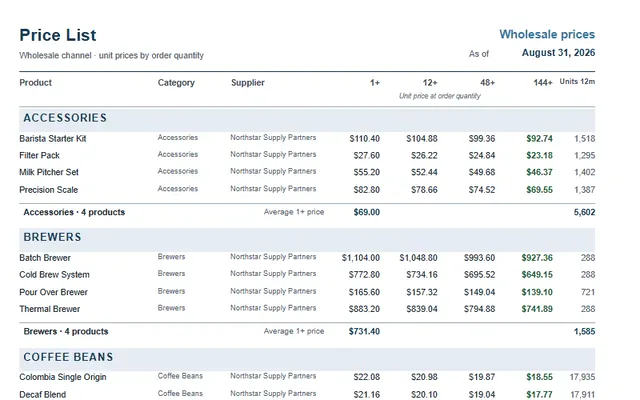Select the $49.68 Milk Pitcher Set price
This screenshot has height=400, width=640.
482,172
